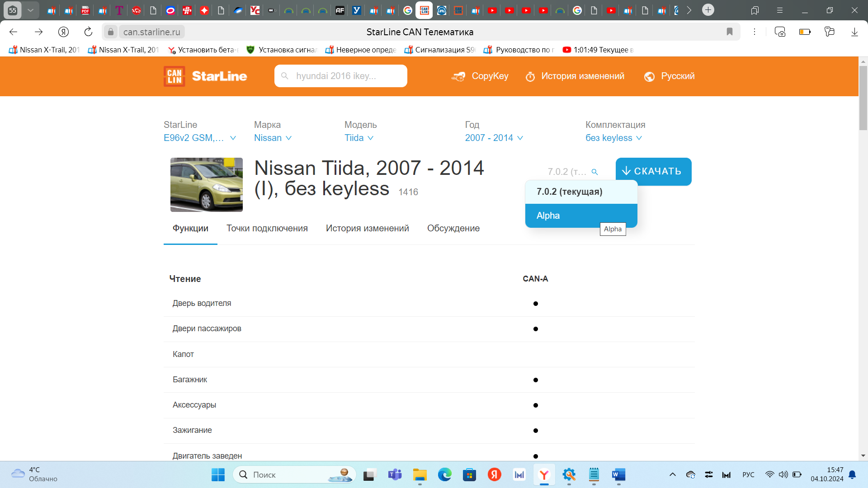Select the Alpha firmware version
The image size is (868, 488).
[x=581, y=216]
